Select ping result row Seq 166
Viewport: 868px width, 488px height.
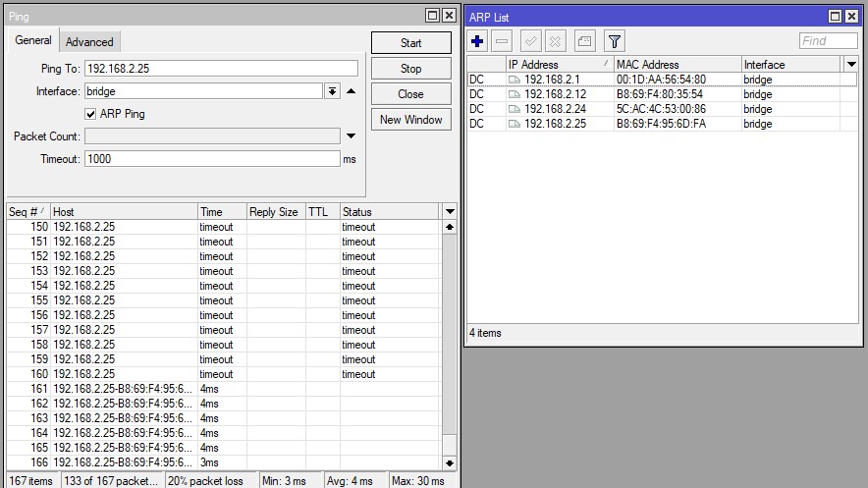click(x=224, y=462)
